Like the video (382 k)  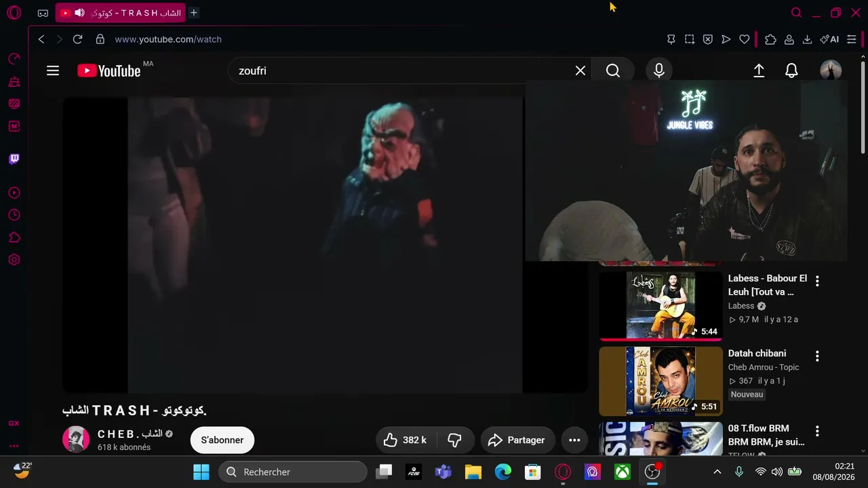(406, 440)
